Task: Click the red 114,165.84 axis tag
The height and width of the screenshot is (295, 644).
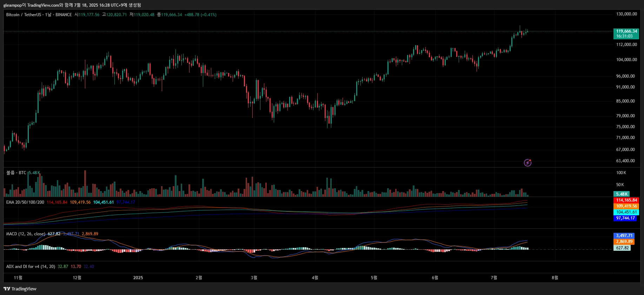Action: [626, 200]
